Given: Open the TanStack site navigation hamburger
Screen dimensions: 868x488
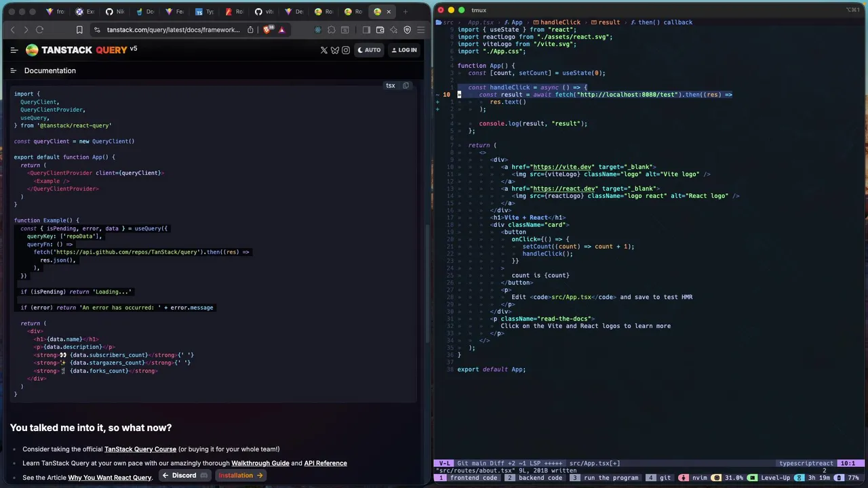Looking at the screenshot, I should (14, 50).
